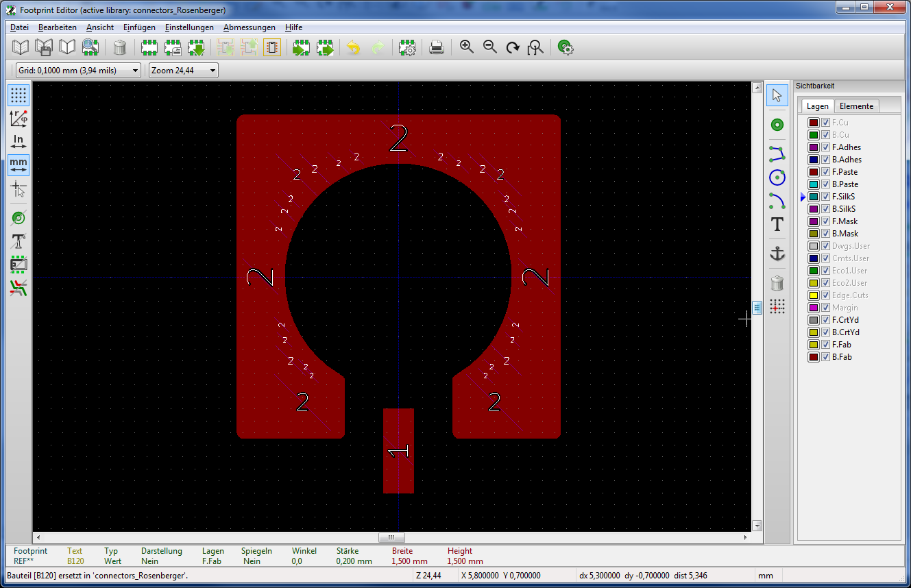The image size is (911, 588).
Task: Open the Bearbeiten menu
Action: point(58,27)
